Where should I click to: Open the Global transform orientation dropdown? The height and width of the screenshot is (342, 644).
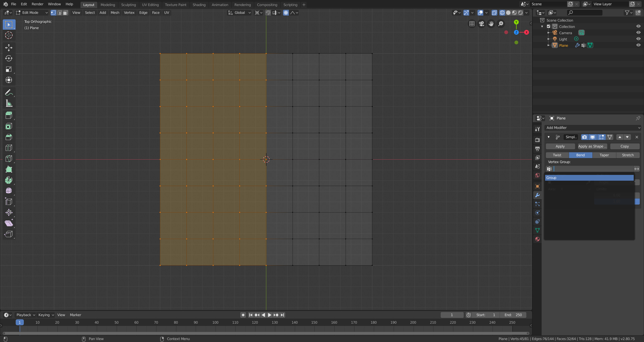coord(239,13)
